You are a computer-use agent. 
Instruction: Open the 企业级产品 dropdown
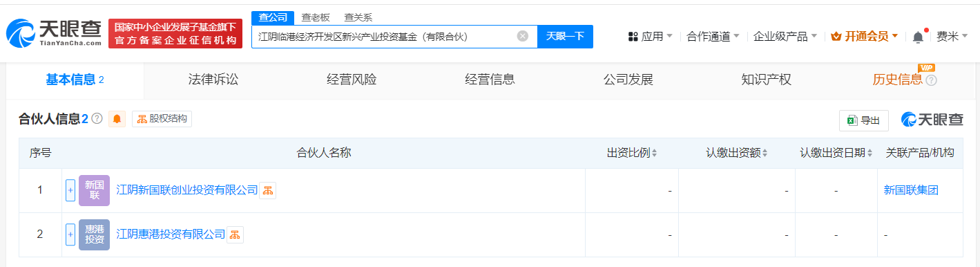click(x=785, y=37)
